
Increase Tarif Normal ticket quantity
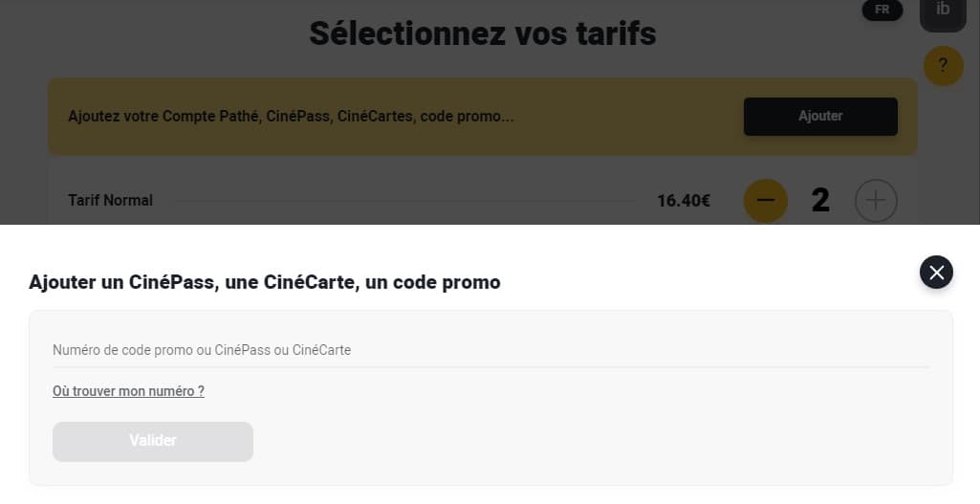pos(876,201)
